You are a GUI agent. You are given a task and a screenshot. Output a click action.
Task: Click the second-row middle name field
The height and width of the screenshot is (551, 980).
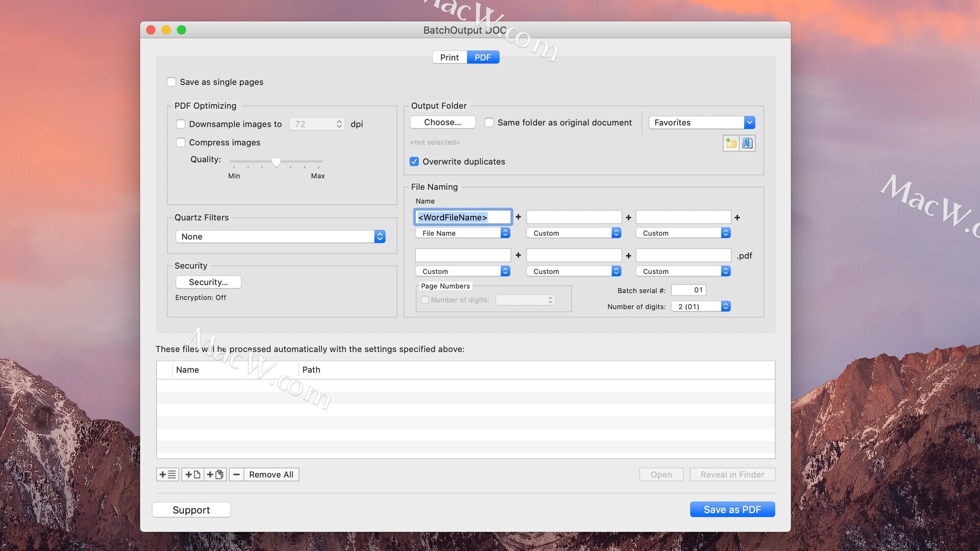click(x=574, y=255)
